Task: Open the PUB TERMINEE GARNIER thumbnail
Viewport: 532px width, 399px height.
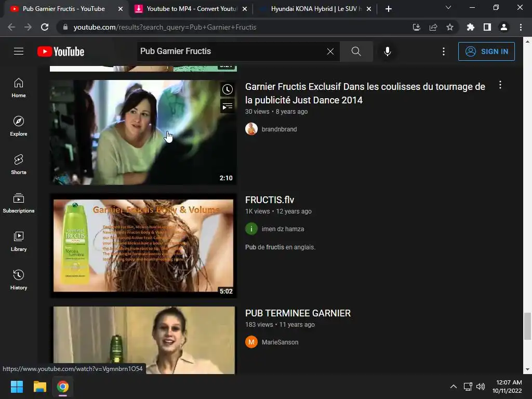Action: pyautogui.click(x=143, y=340)
